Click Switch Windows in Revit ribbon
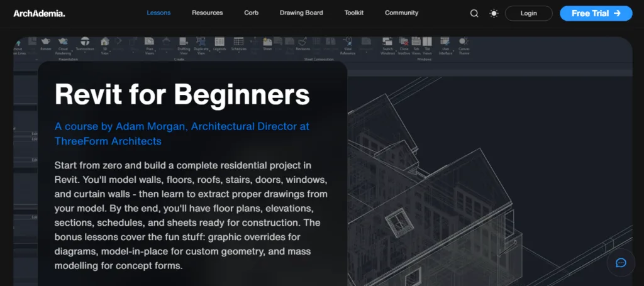Viewport: 644px width, 286px height. pos(387,46)
